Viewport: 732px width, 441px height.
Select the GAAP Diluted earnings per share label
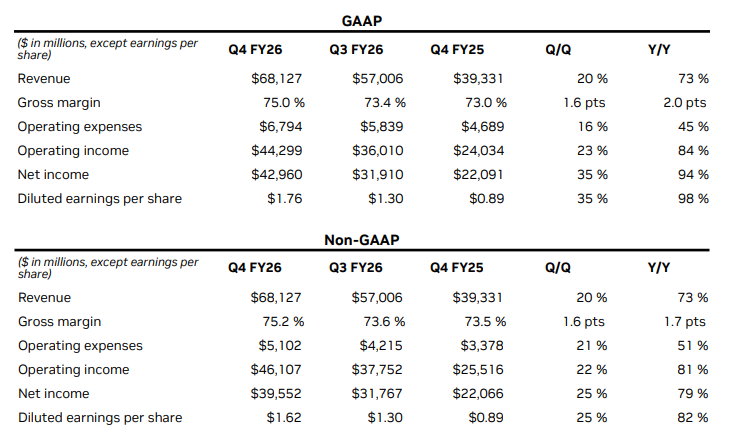pos(100,198)
